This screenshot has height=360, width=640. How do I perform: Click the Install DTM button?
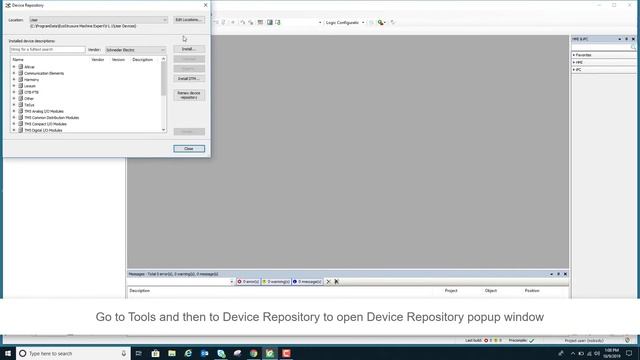pyautogui.click(x=189, y=78)
